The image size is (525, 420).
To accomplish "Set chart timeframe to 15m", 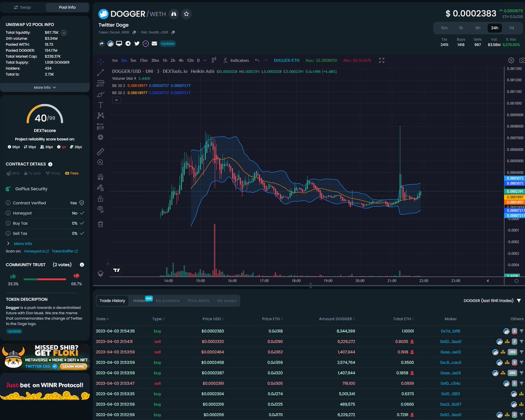I will click(x=143, y=60).
